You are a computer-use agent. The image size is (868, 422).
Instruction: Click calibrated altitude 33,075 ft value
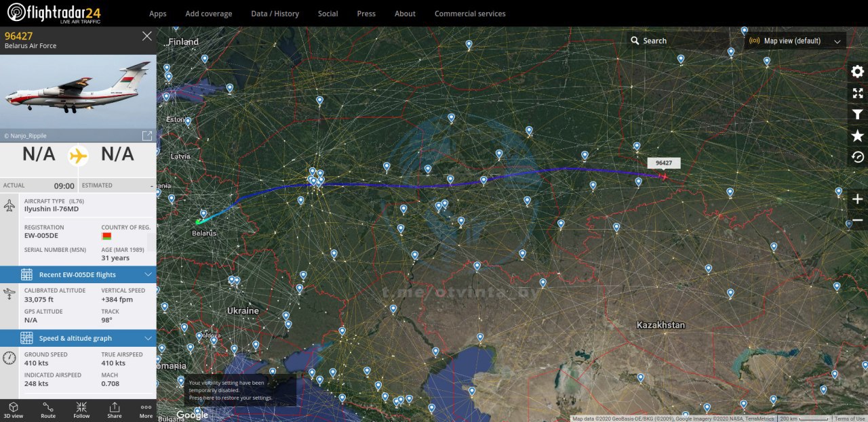coord(39,299)
